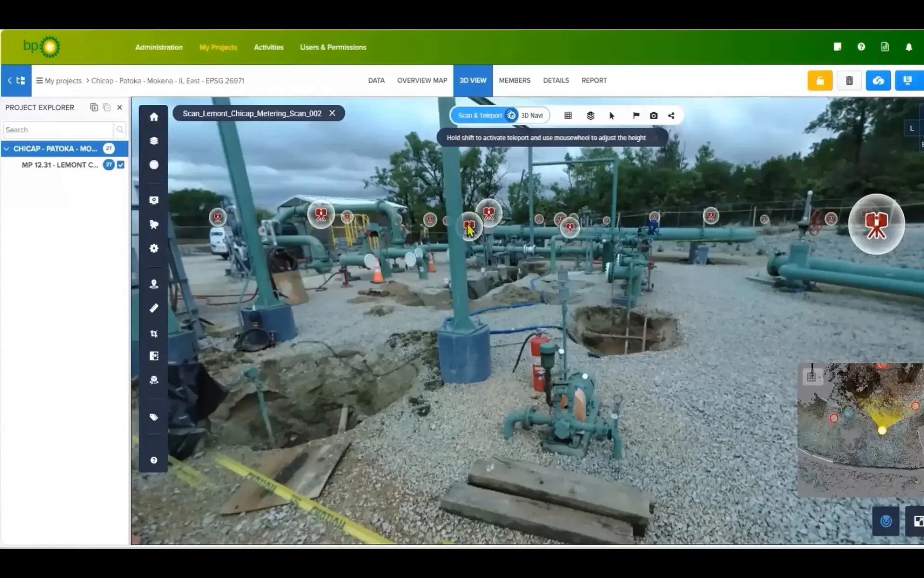Click the trash delete button
This screenshot has height=578, width=924.
click(849, 80)
